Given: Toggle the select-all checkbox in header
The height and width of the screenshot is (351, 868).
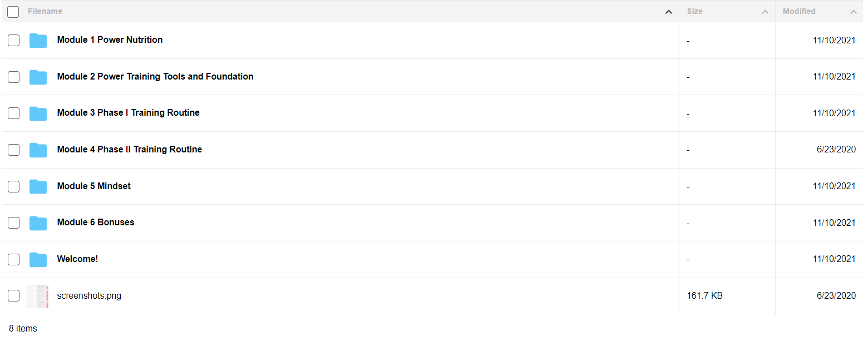Looking at the screenshot, I should [13, 12].
